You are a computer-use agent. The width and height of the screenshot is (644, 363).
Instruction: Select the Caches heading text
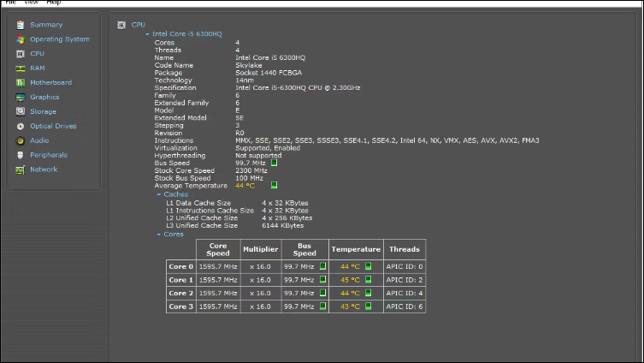(x=176, y=194)
